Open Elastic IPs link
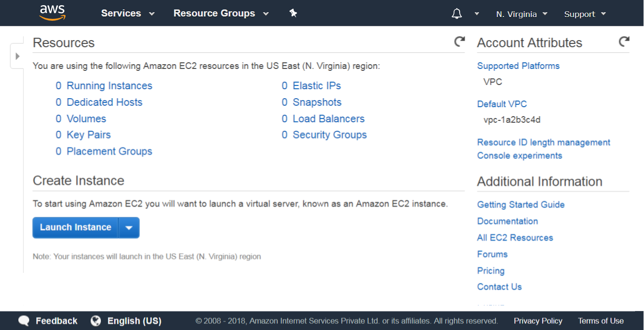This screenshot has width=644, height=330. (x=317, y=86)
